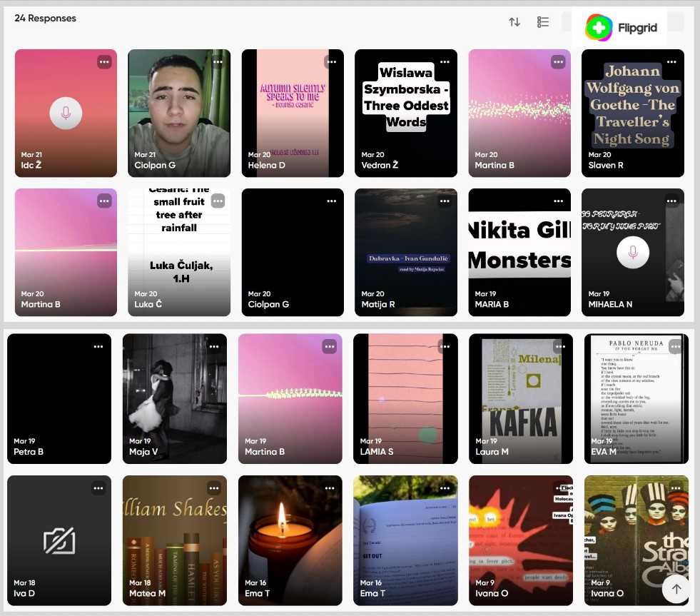
Task: Click the name "Matea M"
Action: click(x=147, y=593)
